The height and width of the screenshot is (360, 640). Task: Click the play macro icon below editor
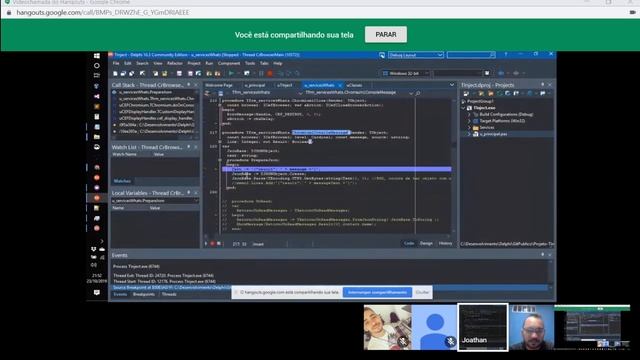[x=206, y=244]
